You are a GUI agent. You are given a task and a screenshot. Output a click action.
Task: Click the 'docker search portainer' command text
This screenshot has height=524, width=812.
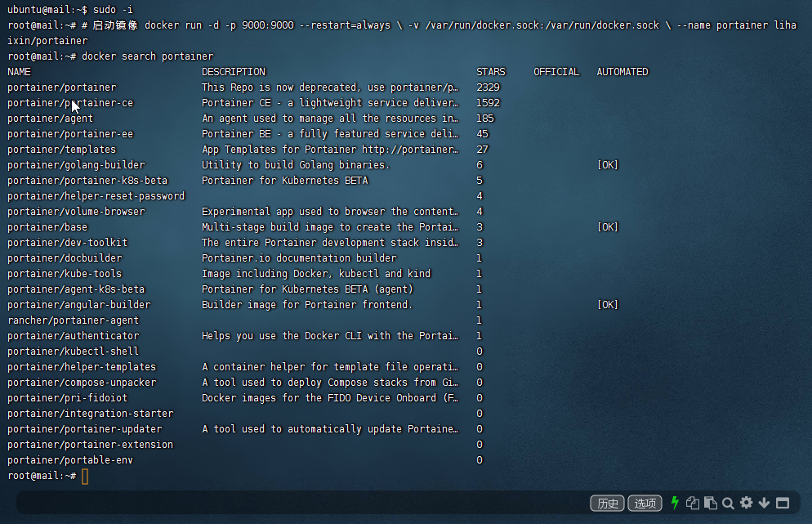coord(148,56)
